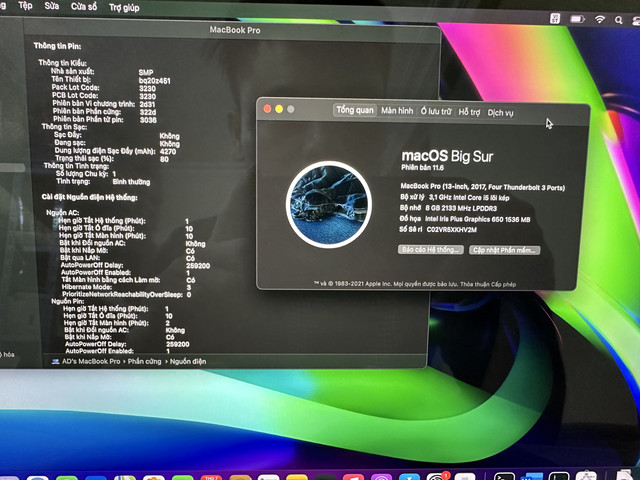Close the About This Mac window
The image size is (640, 480).
(x=267, y=109)
